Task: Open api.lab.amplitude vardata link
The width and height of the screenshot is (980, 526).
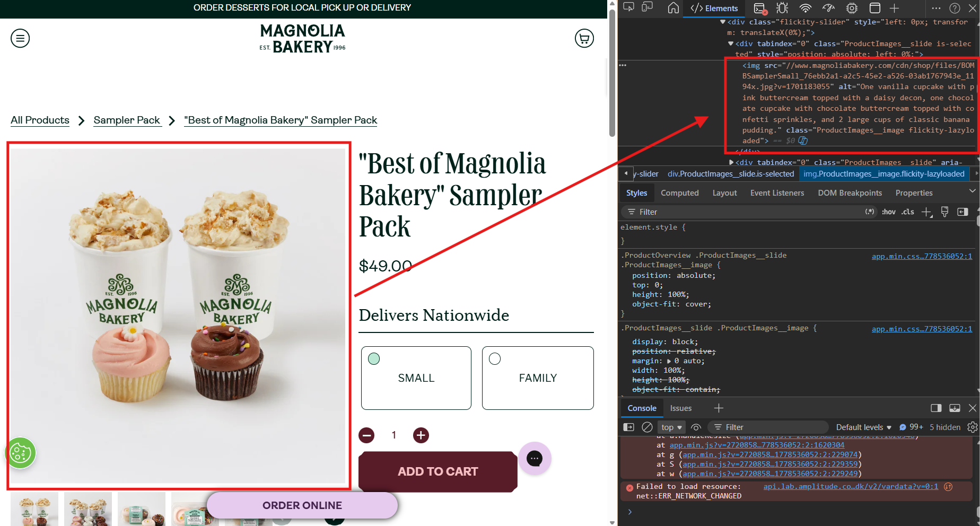Action: pyautogui.click(x=851, y=486)
